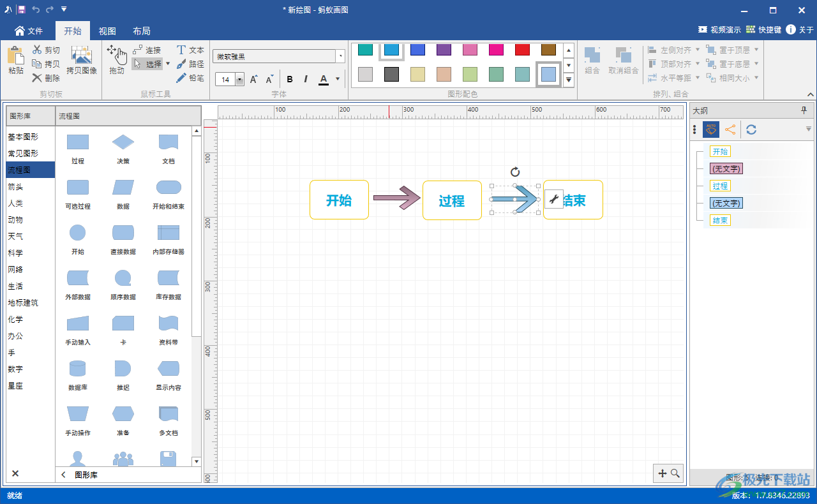817x504 pixels.
Task: Click the redo arrow in title bar
Action: pyautogui.click(x=50, y=9)
